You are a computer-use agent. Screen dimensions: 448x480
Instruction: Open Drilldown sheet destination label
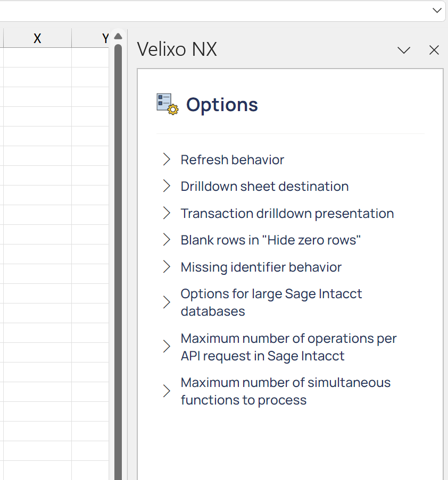pyautogui.click(x=264, y=187)
